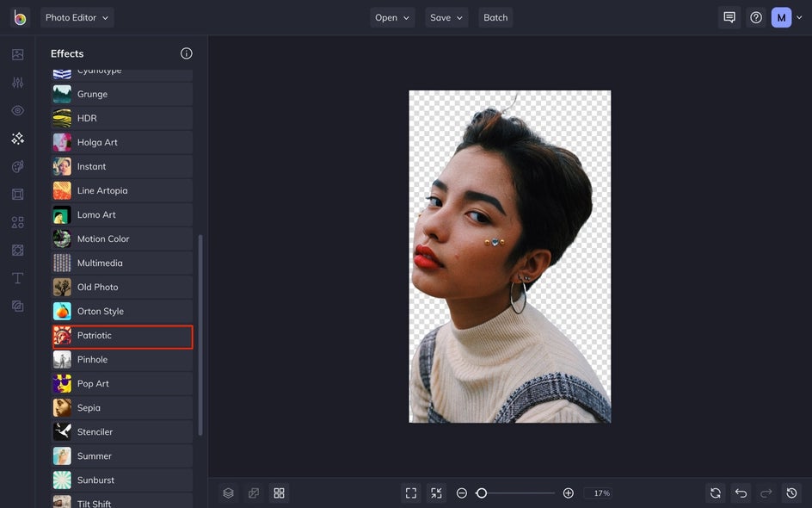The width and height of the screenshot is (812, 508).
Task: Open the Frames sidebar icon
Action: [17, 195]
